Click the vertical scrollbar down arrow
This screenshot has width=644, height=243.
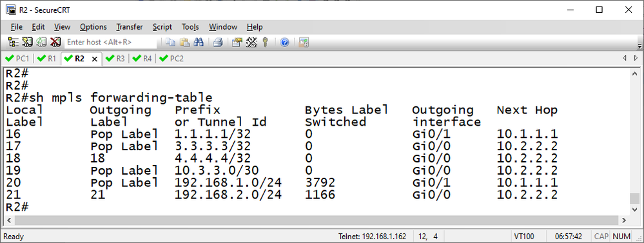pyautogui.click(x=636, y=209)
